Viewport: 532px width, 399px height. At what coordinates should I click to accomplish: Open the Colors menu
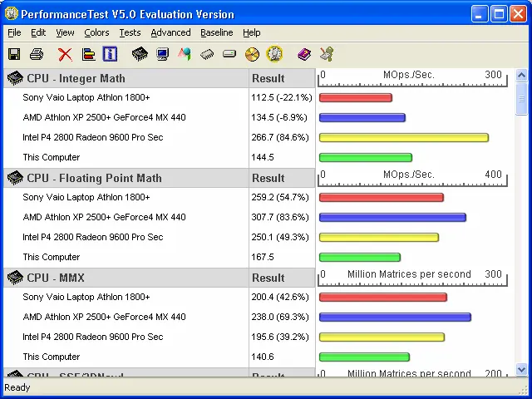96,32
